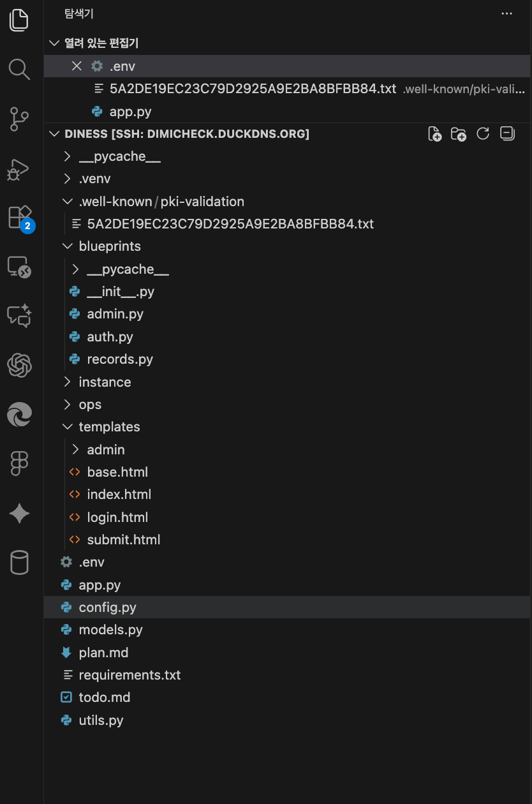Close the .env open editor
This screenshot has height=804, width=532.
point(77,66)
